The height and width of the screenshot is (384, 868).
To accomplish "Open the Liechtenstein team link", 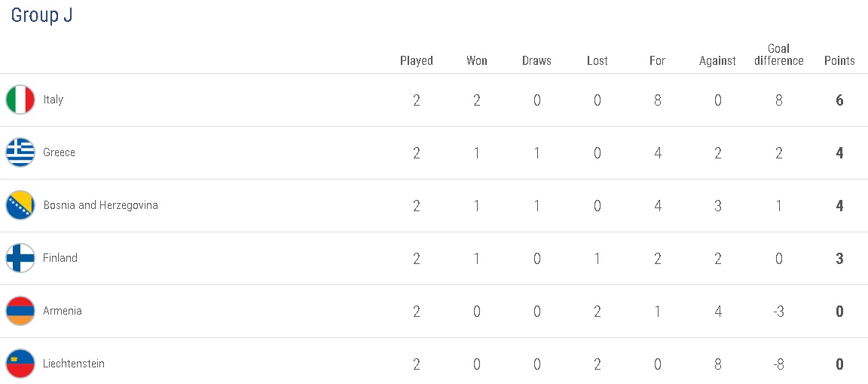I will point(74,364).
